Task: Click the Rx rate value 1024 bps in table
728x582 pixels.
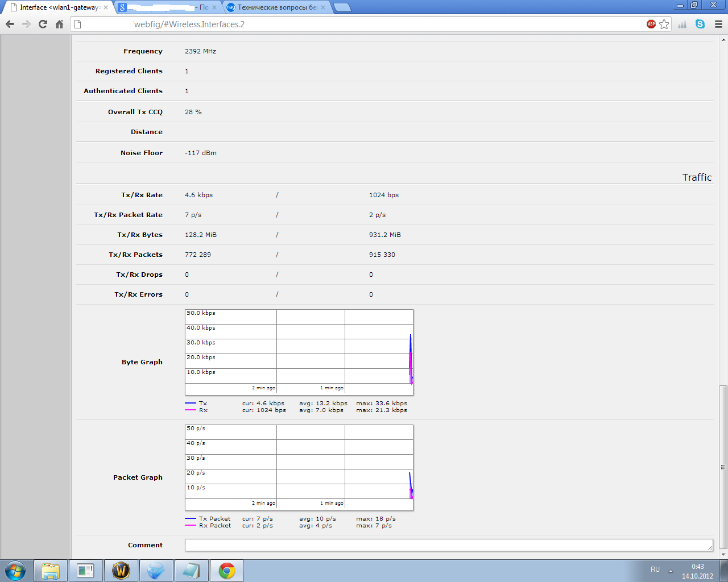Action: [x=384, y=195]
